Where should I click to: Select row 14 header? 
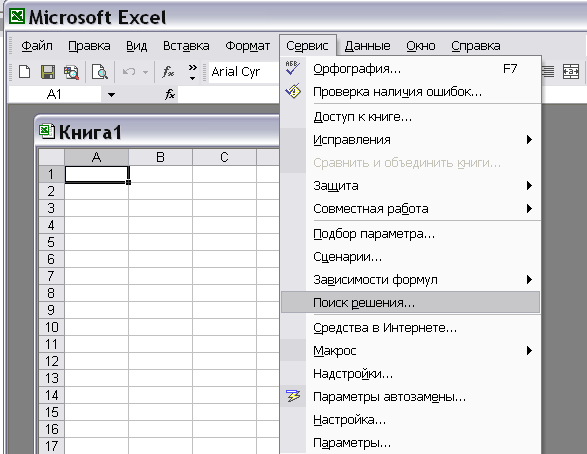51,395
